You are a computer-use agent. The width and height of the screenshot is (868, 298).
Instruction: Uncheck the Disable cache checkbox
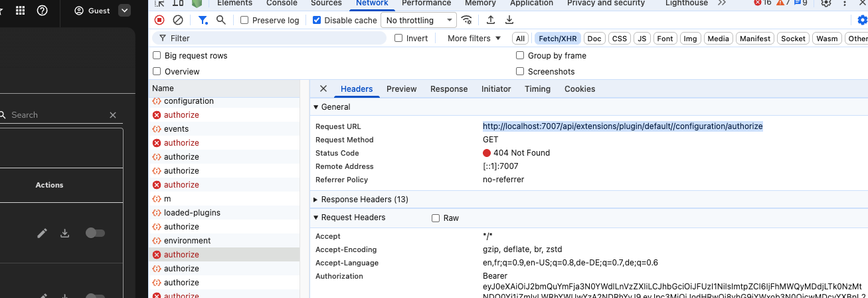(317, 20)
